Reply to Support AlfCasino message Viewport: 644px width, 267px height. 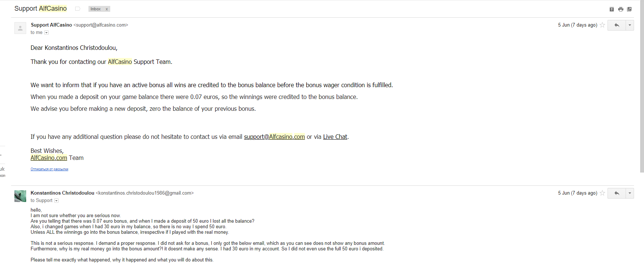[x=617, y=25]
